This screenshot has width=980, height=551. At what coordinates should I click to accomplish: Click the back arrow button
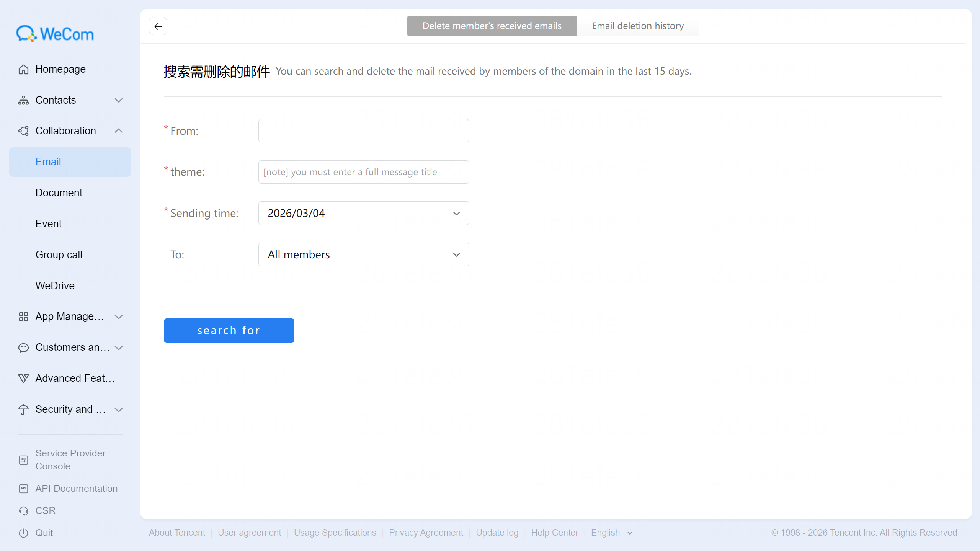pos(158,26)
